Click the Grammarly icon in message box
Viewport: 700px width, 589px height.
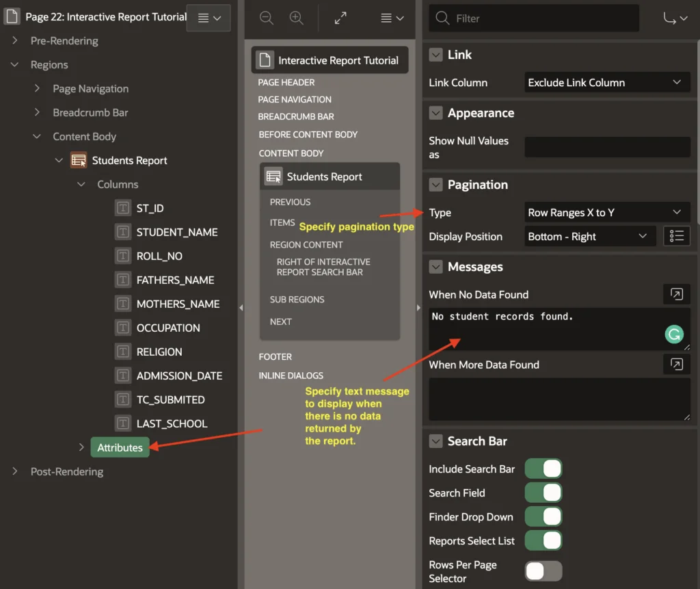(x=673, y=335)
